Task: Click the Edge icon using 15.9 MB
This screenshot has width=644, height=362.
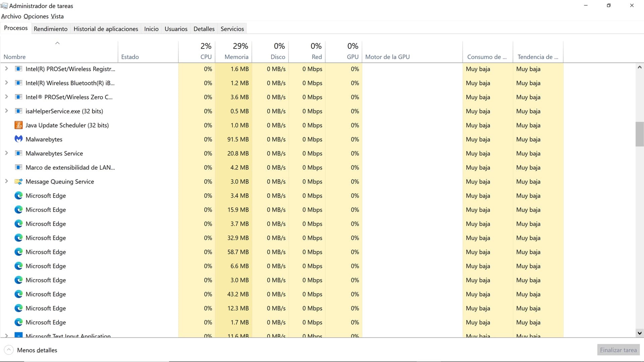Action: pos(19,210)
